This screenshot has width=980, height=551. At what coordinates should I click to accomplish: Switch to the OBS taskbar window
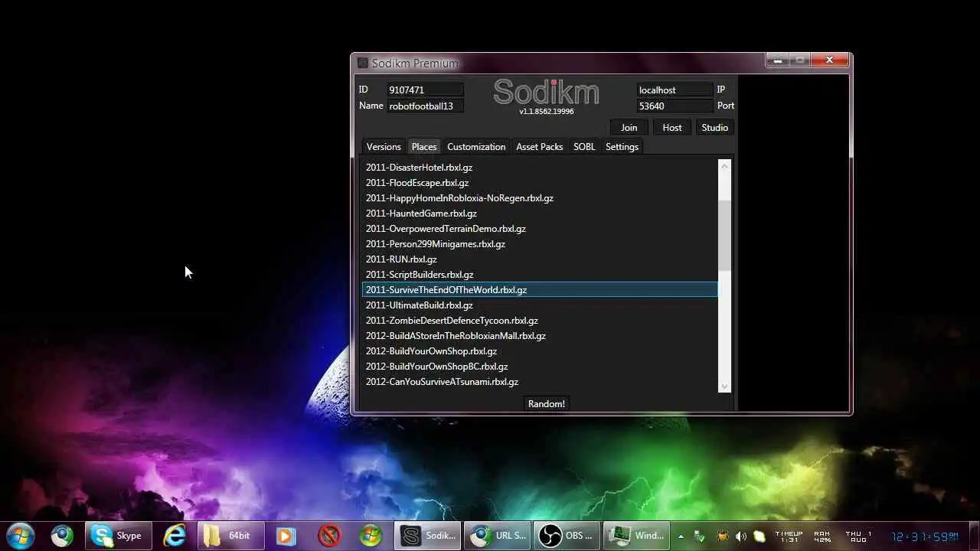[567, 536]
